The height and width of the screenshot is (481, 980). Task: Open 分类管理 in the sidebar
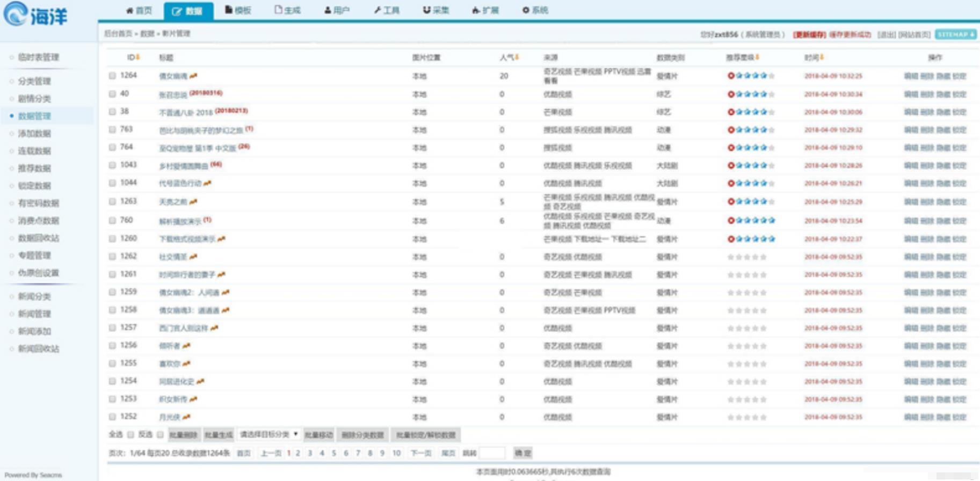[x=34, y=81]
